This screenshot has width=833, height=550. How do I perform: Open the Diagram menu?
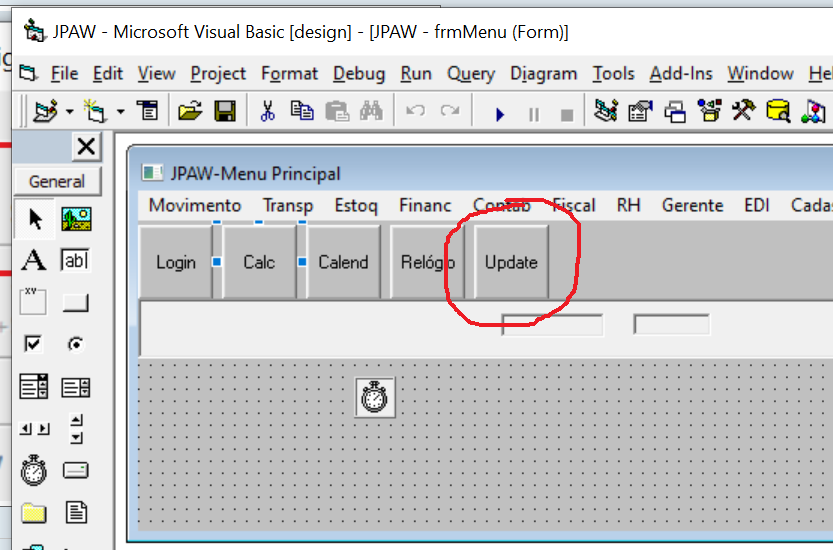543,73
